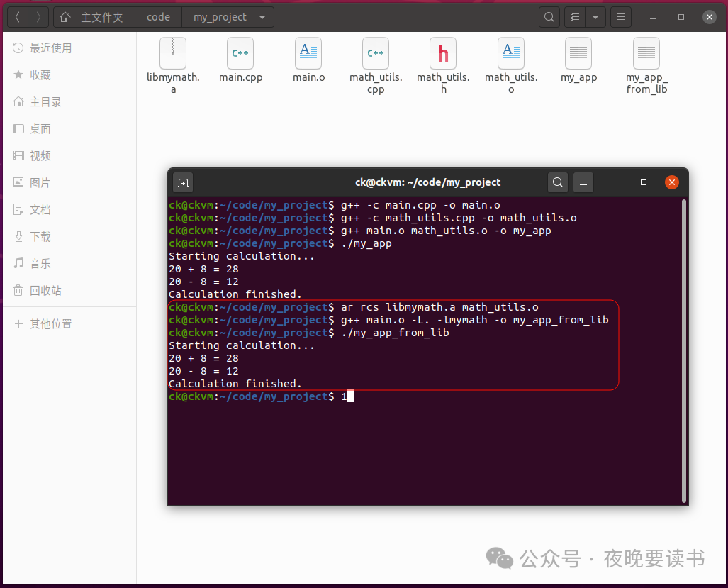The width and height of the screenshot is (728, 588).
Task: Select the math_utils.o object file icon
Action: coord(511,53)
